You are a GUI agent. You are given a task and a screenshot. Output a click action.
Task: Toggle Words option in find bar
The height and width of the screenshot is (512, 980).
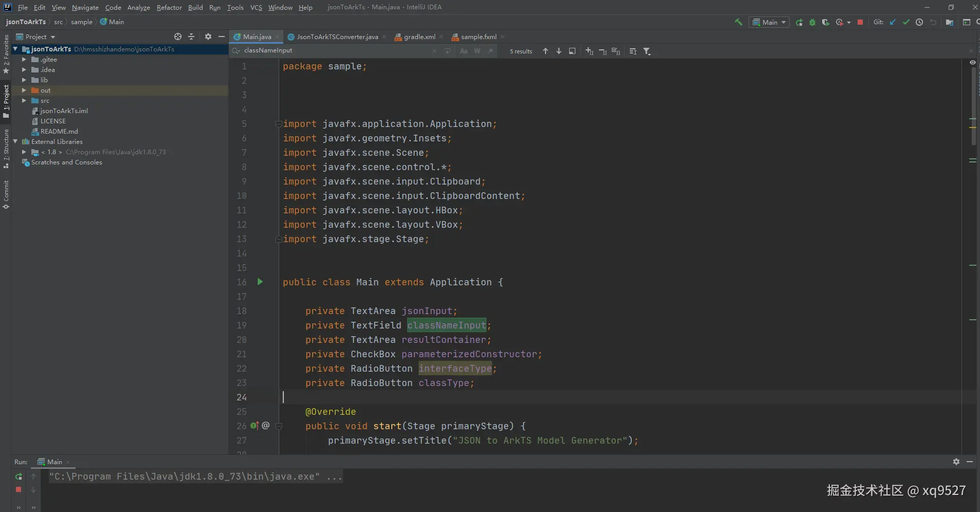coord(477,51)
